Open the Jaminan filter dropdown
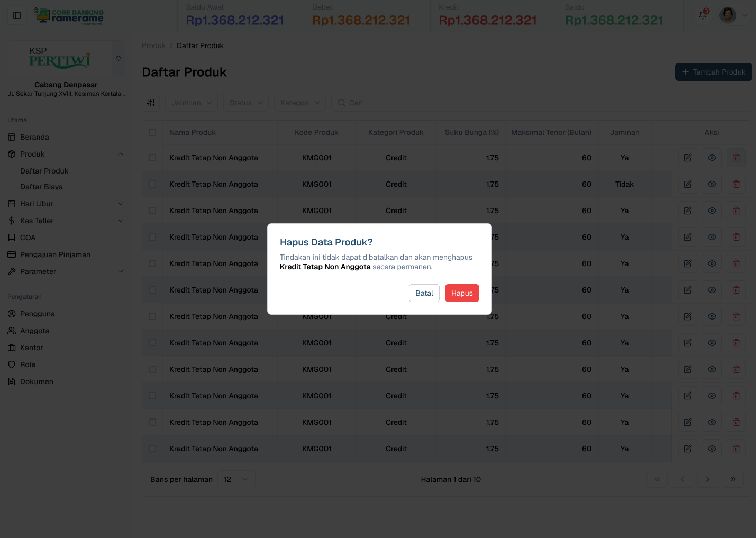Screen dimensions: 756x538 [x=191, y=102]
